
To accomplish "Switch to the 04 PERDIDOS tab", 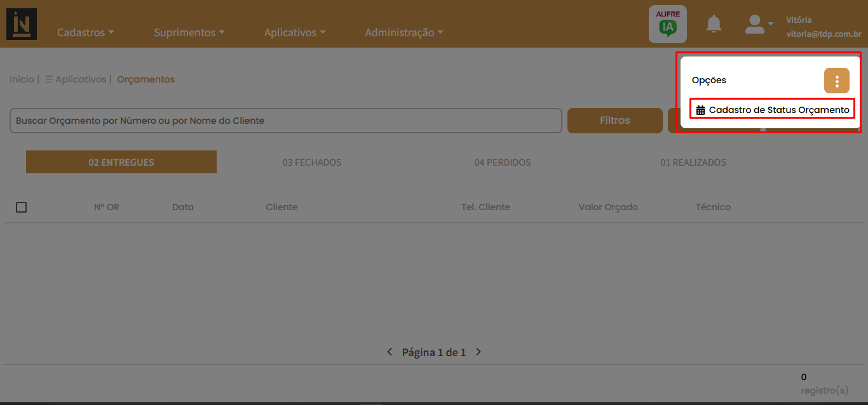I will pos(502,163).
